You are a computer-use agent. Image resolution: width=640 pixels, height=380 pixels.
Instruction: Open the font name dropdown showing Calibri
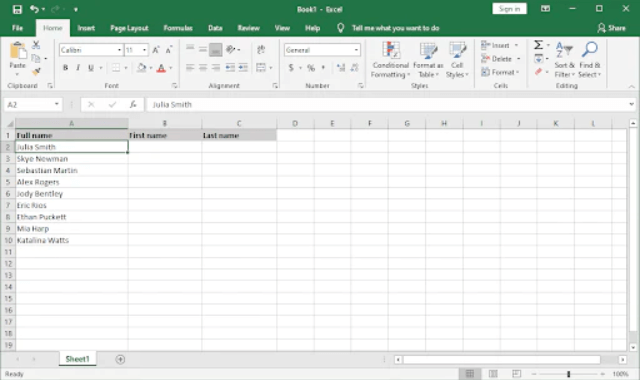click(119, 50)
